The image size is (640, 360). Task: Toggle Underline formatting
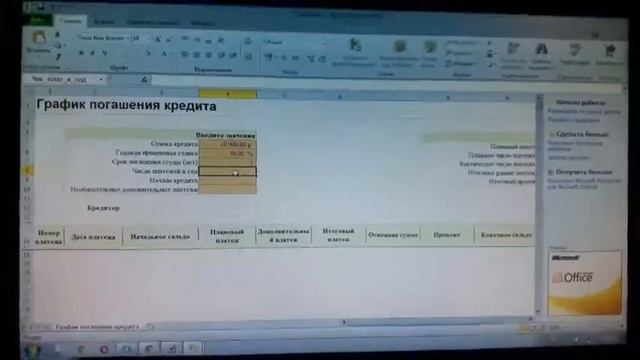pos(104,53)
